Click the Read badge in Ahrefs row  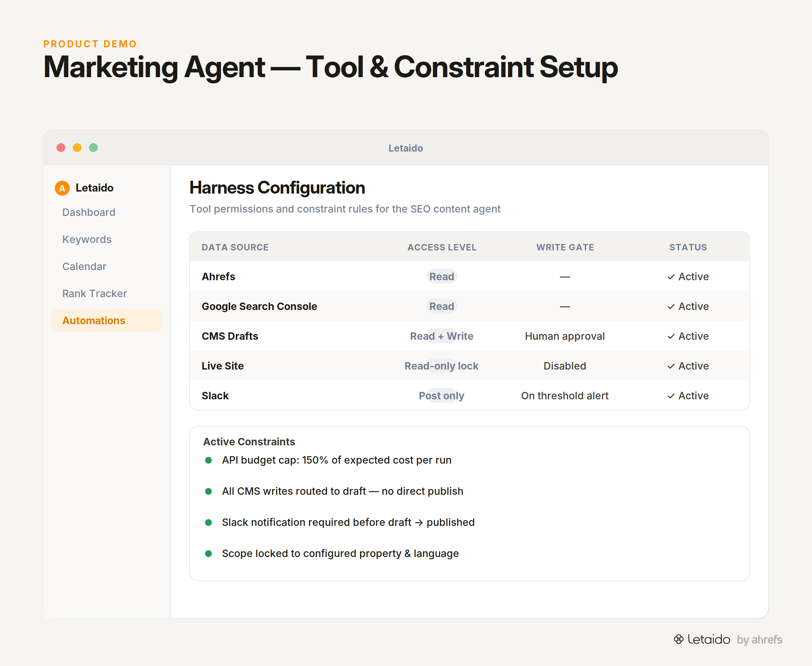point(442,276)
